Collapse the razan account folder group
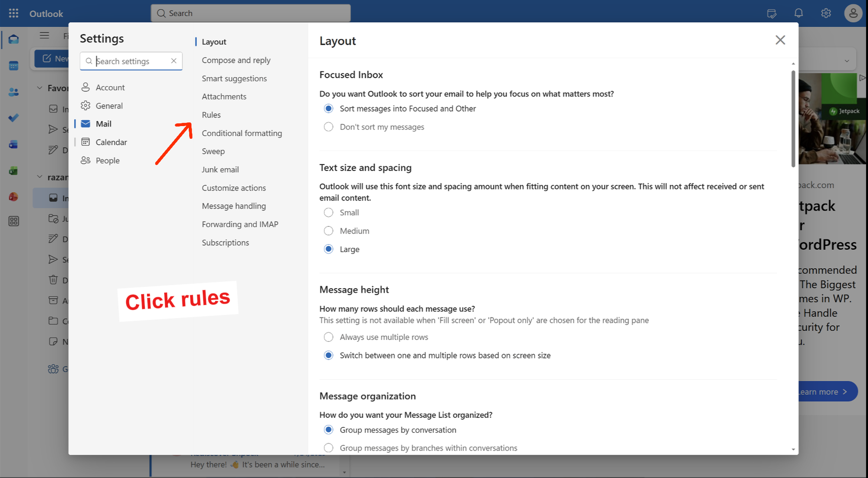 (x=39, y=177)
